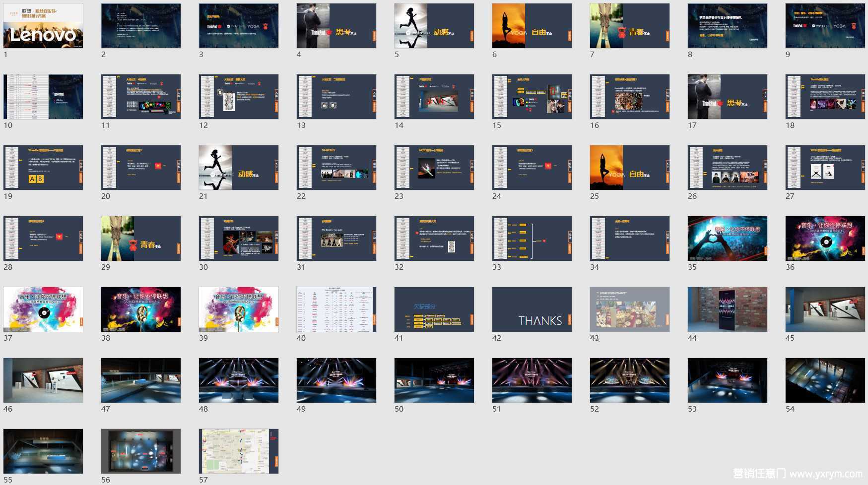Select slide 29 青春 thumbnail
868x485 pixels.
tap(141, 239)
